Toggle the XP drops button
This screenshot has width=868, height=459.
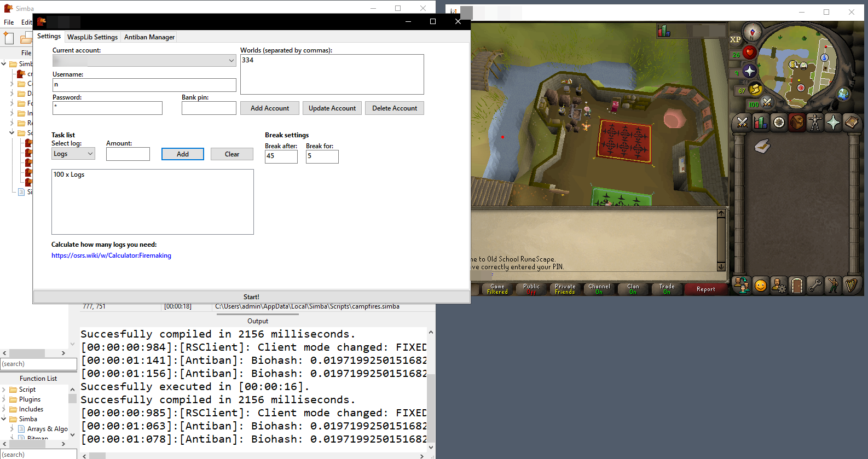735,39
